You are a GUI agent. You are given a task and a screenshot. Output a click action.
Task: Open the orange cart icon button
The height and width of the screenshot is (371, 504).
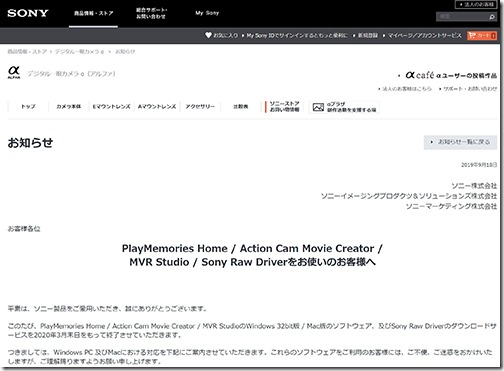[x=482, y=35]
